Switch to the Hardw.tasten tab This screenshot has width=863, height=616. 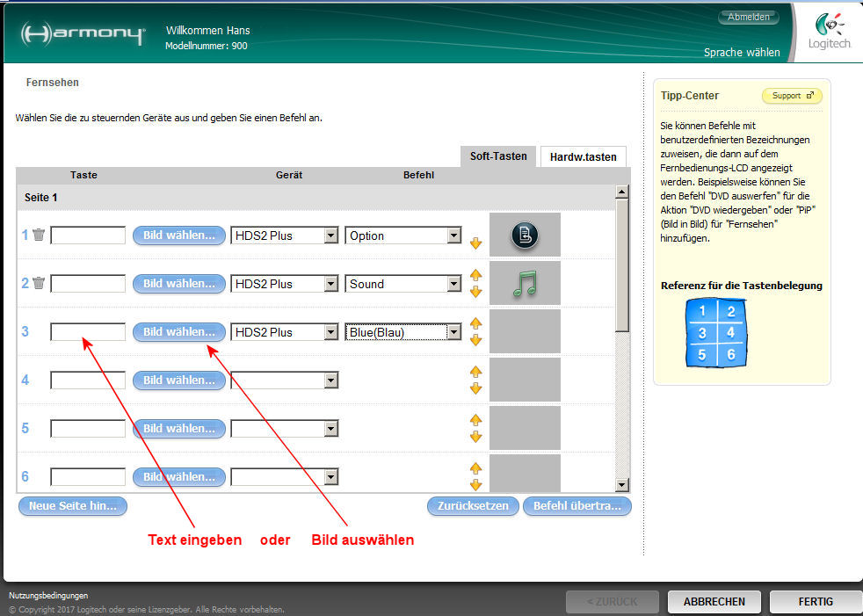tap(583, 157)
